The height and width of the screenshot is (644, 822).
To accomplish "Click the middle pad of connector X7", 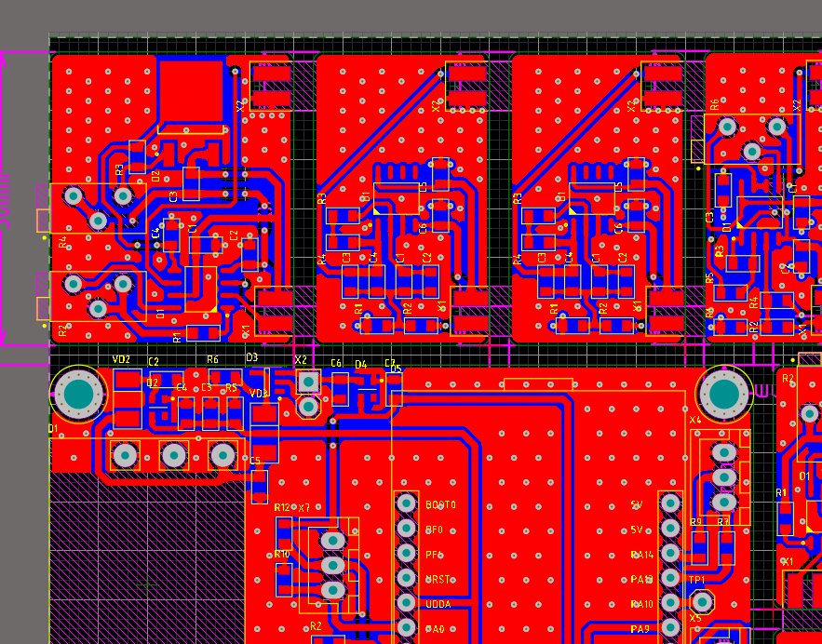I will (x=332, y=565).
